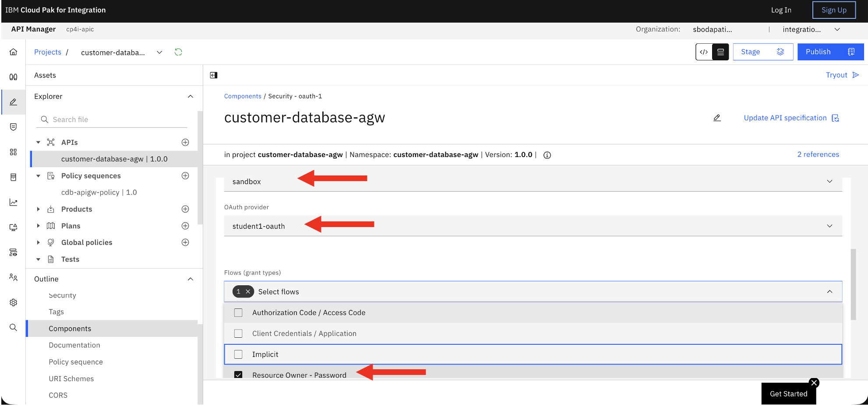Open the binoculars Discover icon in left rail
The image size is (868, 406).
[14, 77]
